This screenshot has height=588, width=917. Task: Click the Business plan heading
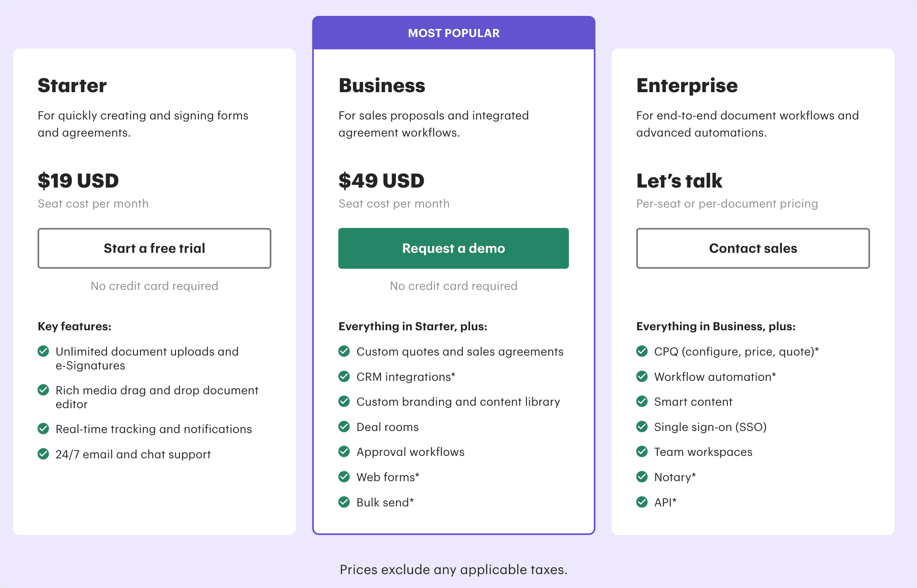tap(382, 86)
